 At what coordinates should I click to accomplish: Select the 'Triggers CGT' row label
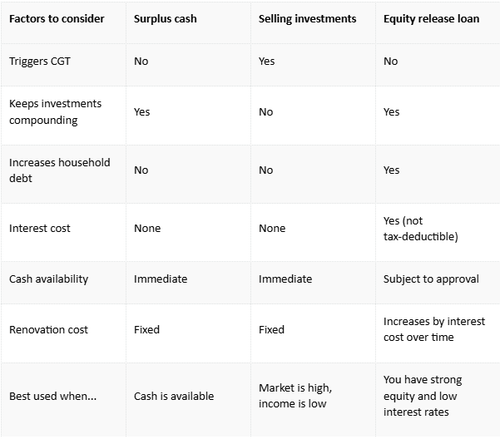(x=40, y=61)
